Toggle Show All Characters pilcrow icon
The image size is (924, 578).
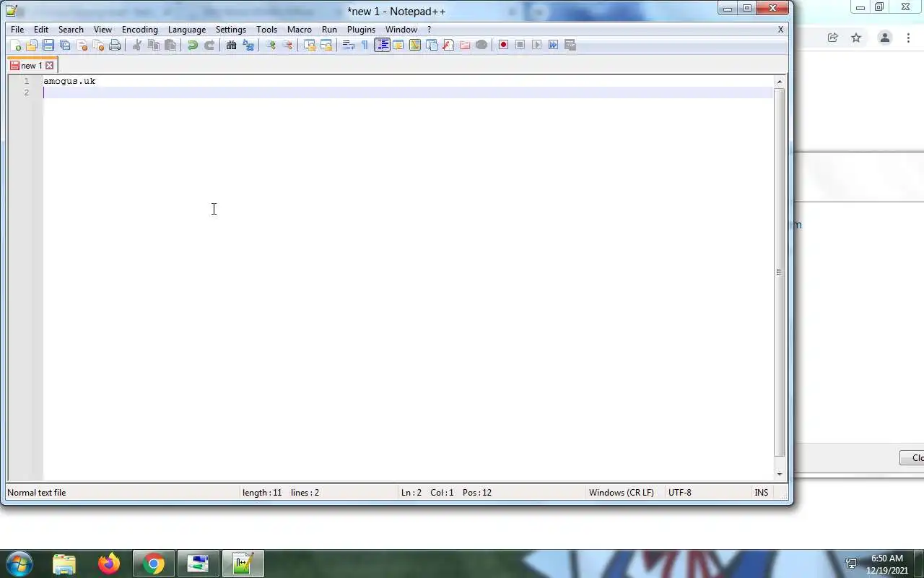point(365,45)
